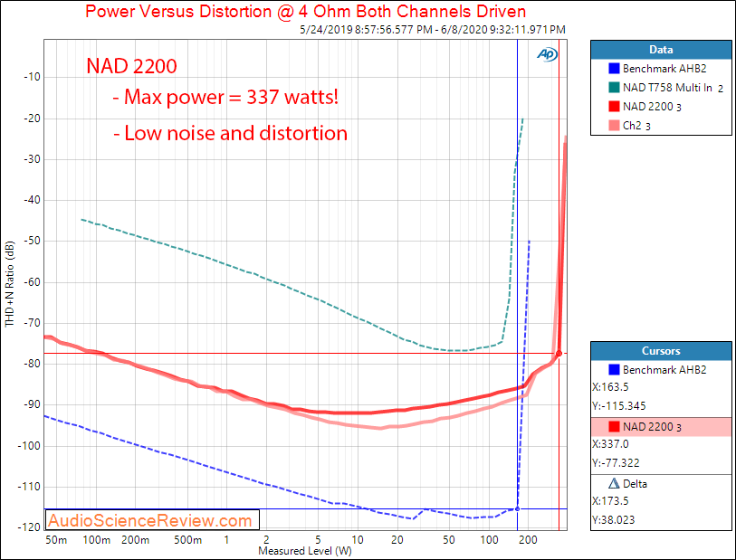This screenshot has height=560, width=736.
Task: Click the Measured Level (W) axis label
Action: 305,551
